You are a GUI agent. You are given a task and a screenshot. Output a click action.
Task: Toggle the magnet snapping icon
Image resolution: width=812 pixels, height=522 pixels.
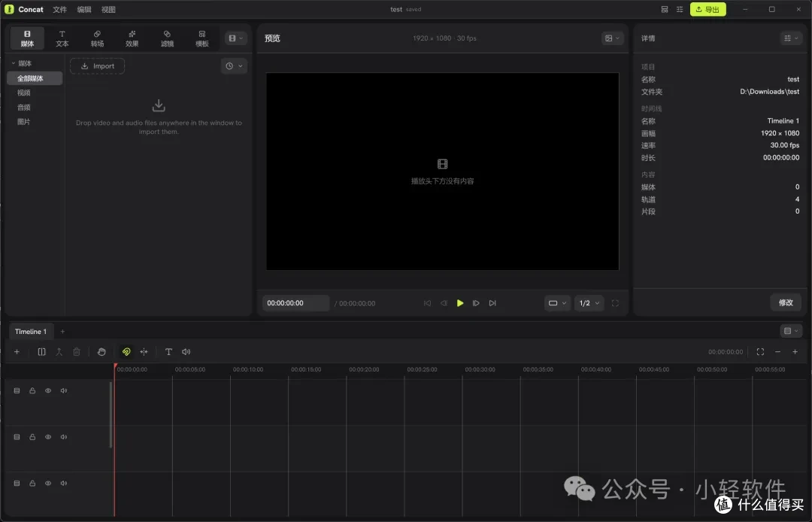[126, 351]
